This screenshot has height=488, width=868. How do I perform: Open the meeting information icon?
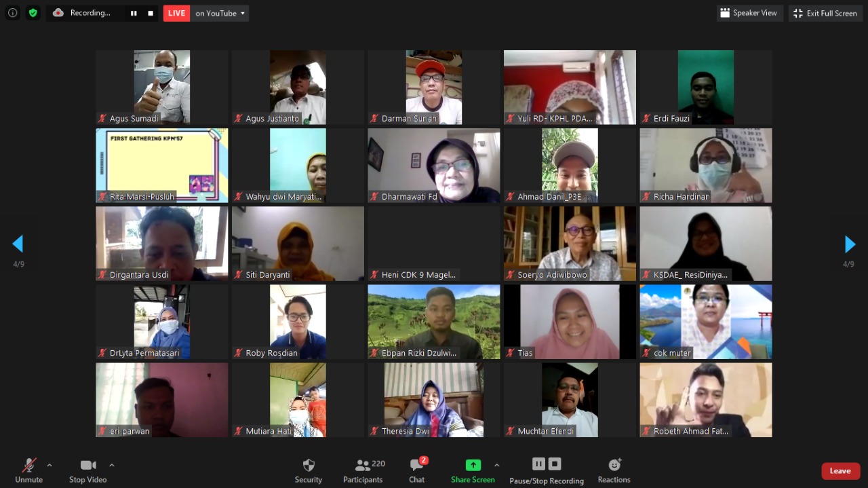(x=12, y=13)
